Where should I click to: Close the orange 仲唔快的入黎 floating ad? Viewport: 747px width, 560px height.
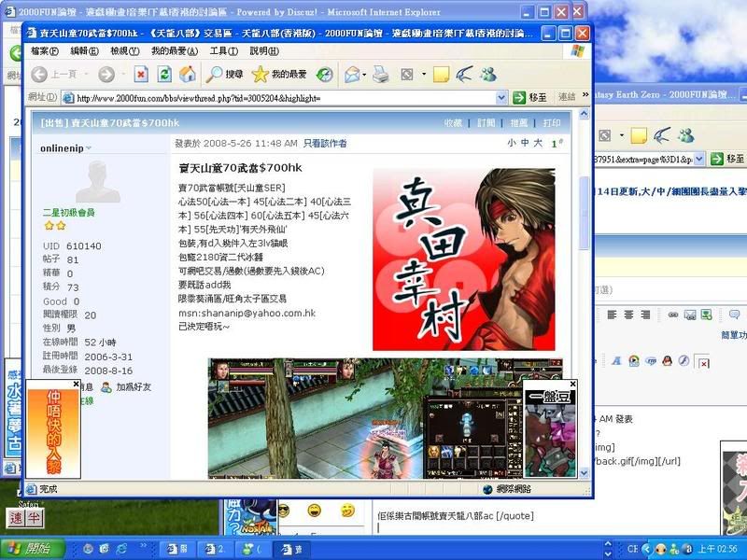coord(77,384)
